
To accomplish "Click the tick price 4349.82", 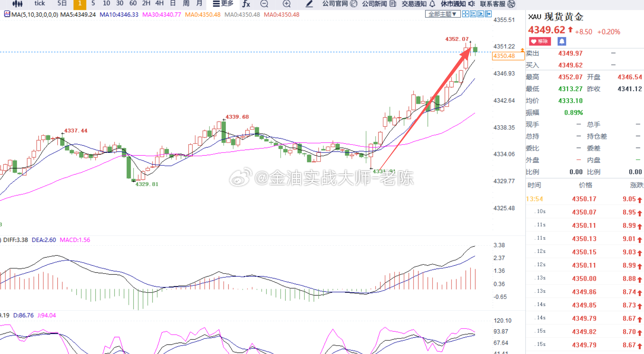I will click(x=584, y=332).
